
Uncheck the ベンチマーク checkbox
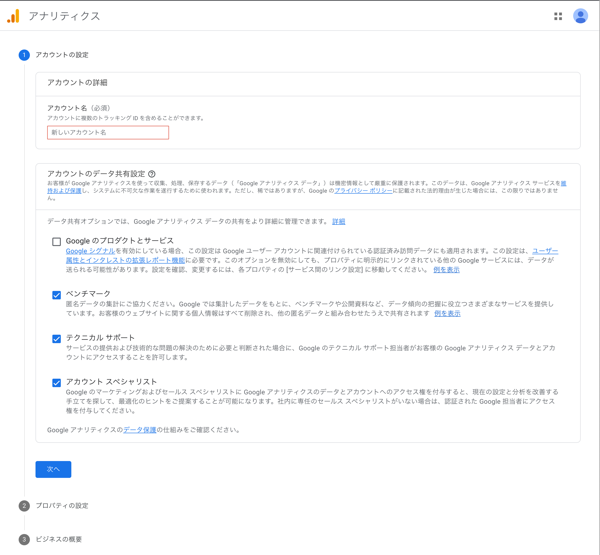click(57, 295)
